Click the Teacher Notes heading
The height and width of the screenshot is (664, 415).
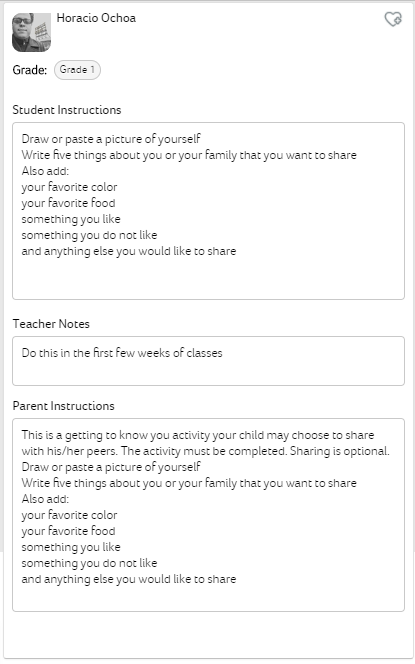51,324
